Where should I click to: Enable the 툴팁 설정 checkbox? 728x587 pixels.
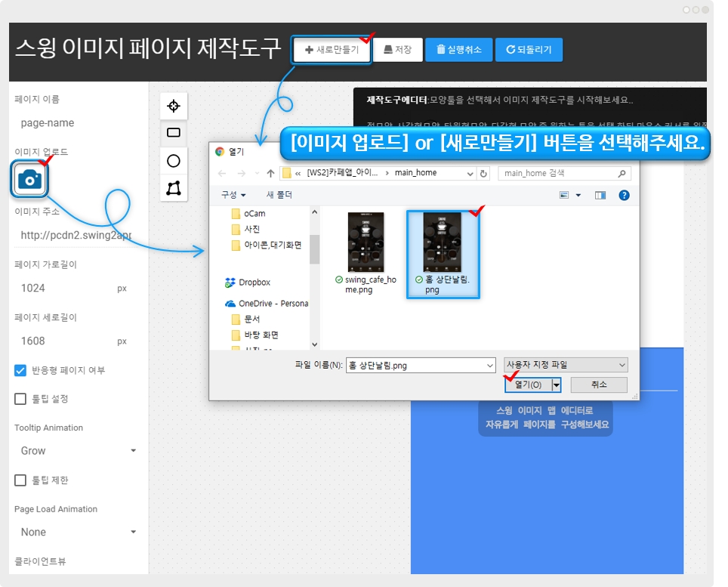(21, 398)
